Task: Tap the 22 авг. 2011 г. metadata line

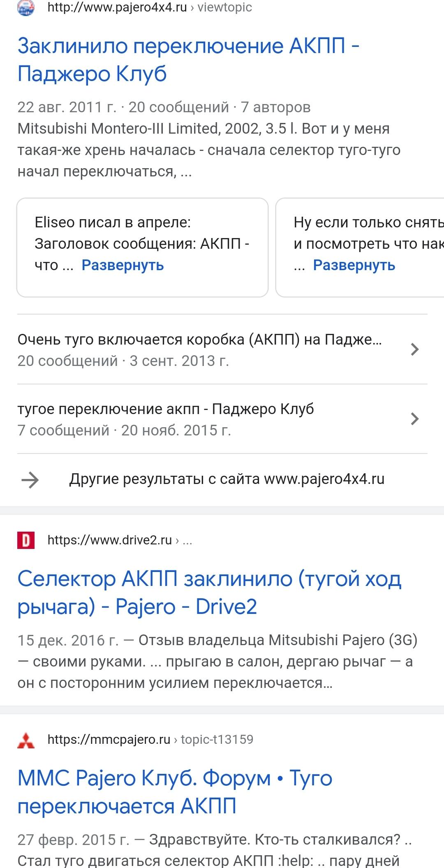Action: coord(164,107)
